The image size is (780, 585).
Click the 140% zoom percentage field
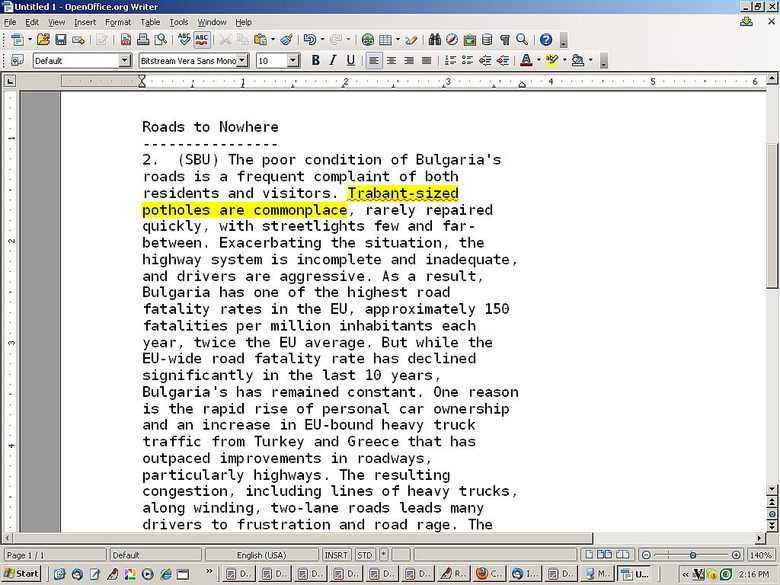[x=761, y=555]
